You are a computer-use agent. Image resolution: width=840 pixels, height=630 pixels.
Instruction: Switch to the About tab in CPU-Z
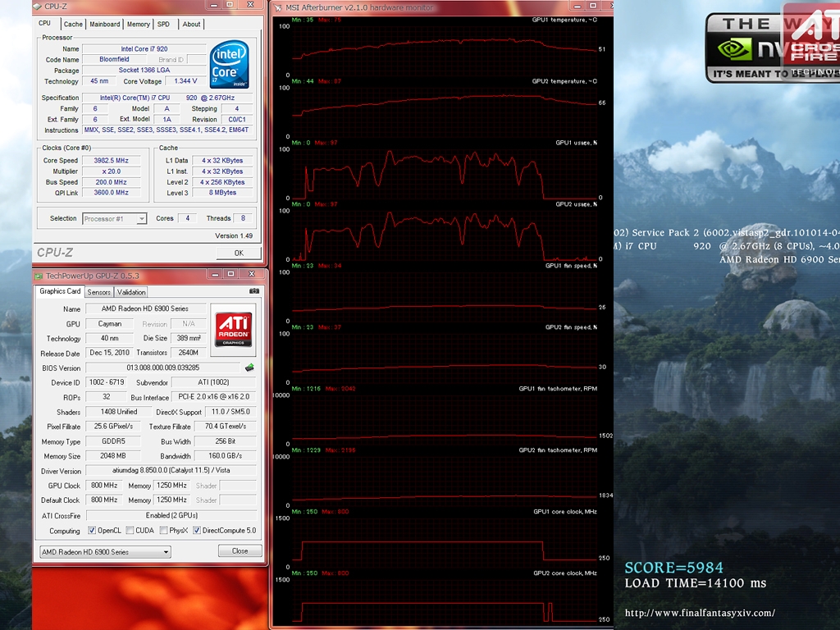(x=190, y=24)
